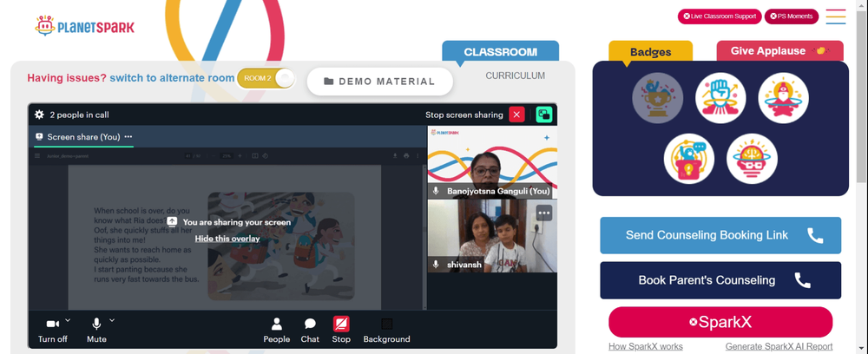Viewport: 868px width, 354px height.
Task: Award the raised fist badge
Action: (x=720, y=98)
